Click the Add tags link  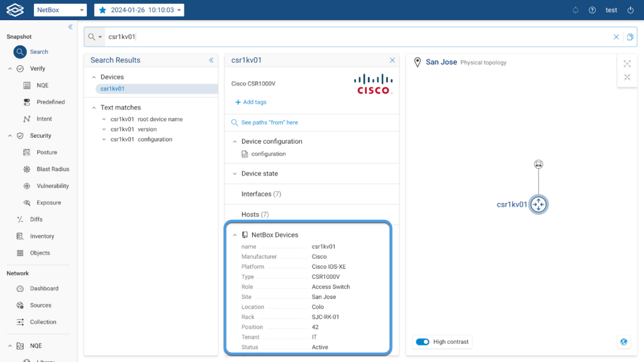click(x=251, y=102)
